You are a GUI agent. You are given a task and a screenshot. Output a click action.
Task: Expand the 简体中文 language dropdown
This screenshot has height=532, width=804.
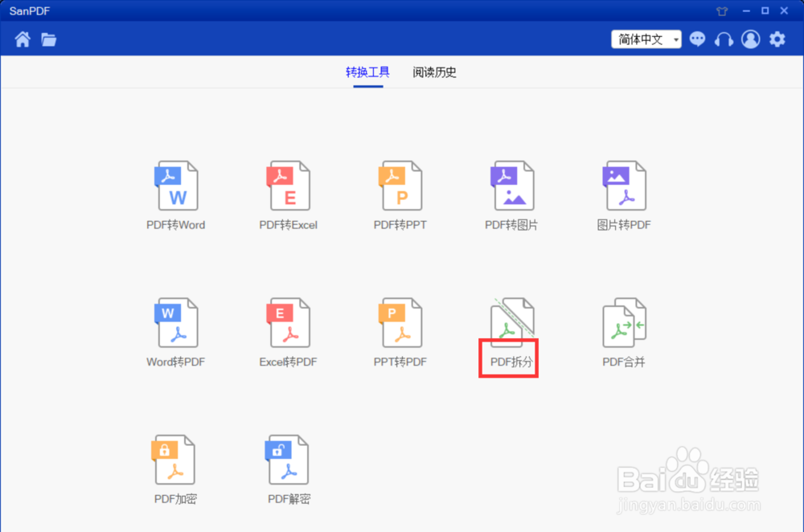646,39
